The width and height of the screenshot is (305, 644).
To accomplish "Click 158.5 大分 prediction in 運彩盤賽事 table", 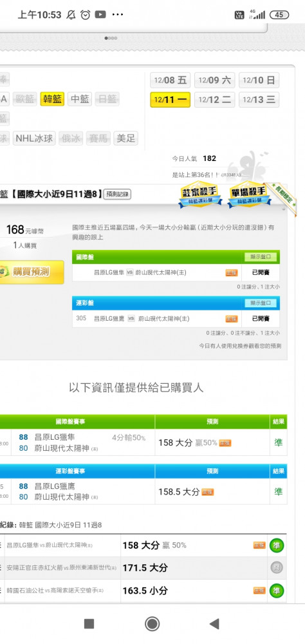I will pyautogui.click(x=179, y=492).
